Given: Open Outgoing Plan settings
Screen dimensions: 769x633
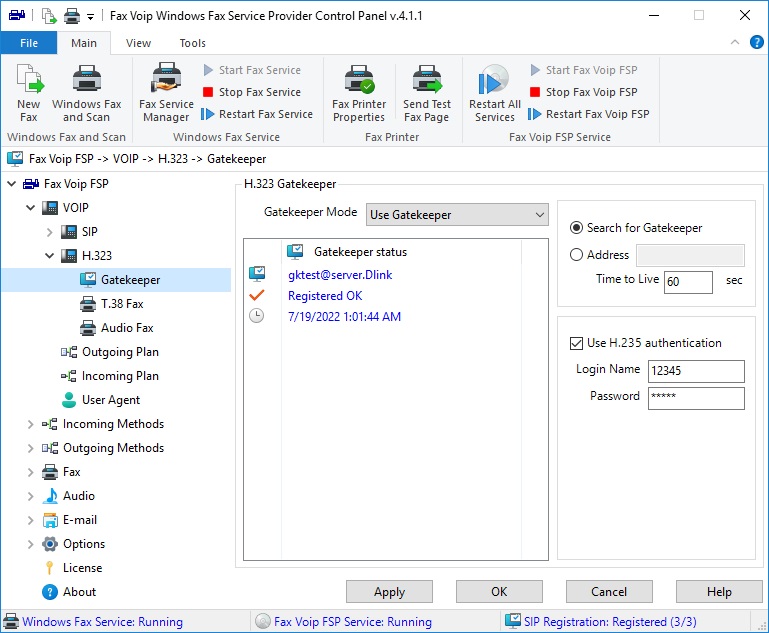Looking at the screenshot, I should pos(120,352).
